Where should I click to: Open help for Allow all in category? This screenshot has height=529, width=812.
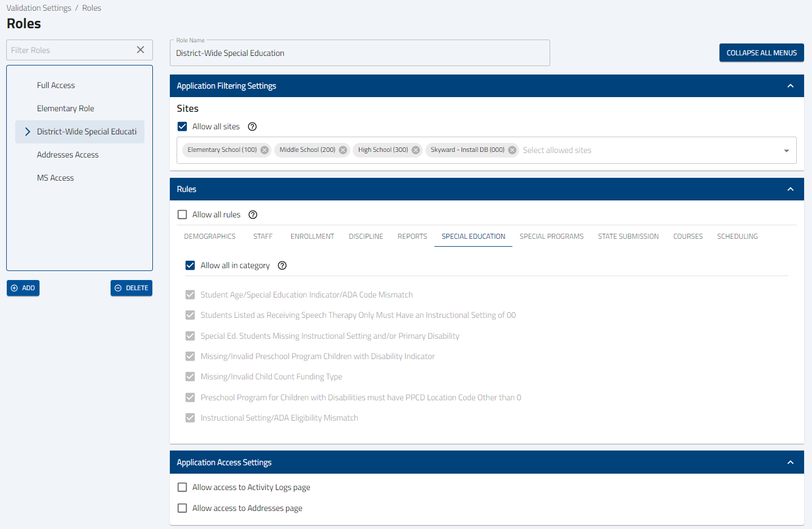(282, 265)
